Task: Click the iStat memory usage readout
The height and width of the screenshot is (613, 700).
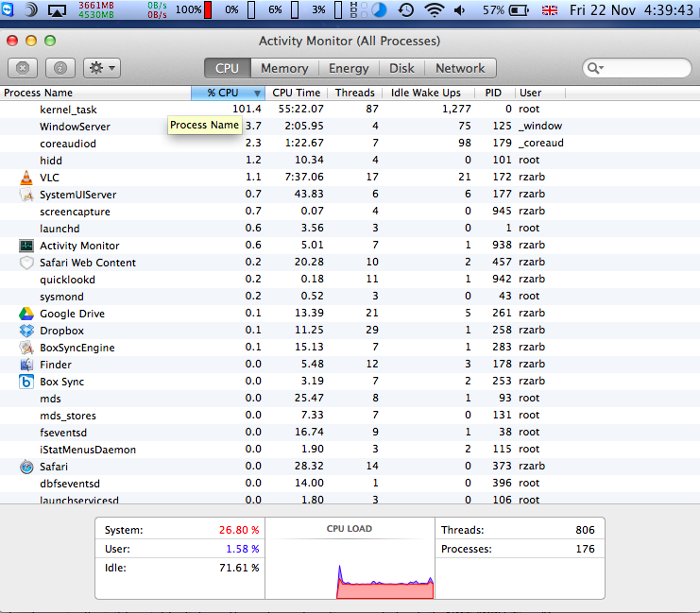Action: coord(96,9)
